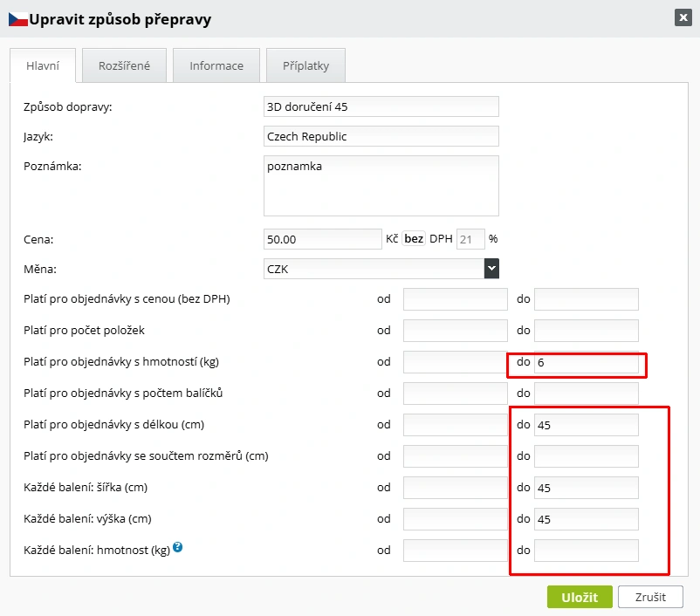
Task: Click the order price 'od' field
Action: (x=456, y=299)
